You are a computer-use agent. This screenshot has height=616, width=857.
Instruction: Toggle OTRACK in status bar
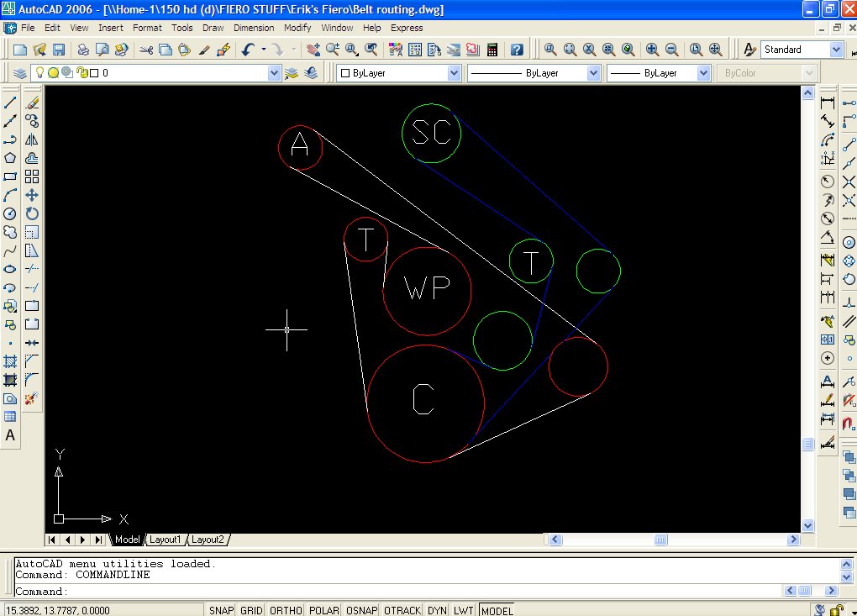402,610
